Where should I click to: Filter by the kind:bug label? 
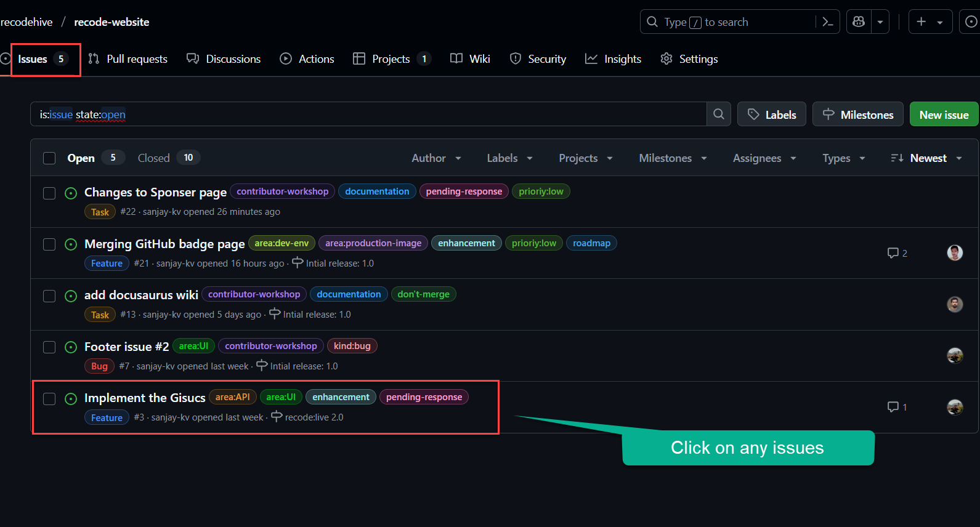pos(352,346)
